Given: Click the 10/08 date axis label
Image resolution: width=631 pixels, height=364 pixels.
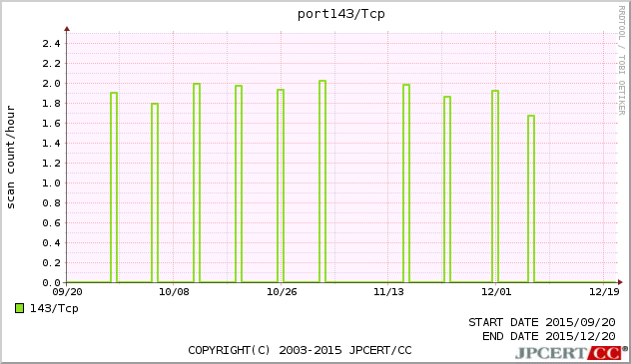Looking at the screenshot, I should [174, 291].
